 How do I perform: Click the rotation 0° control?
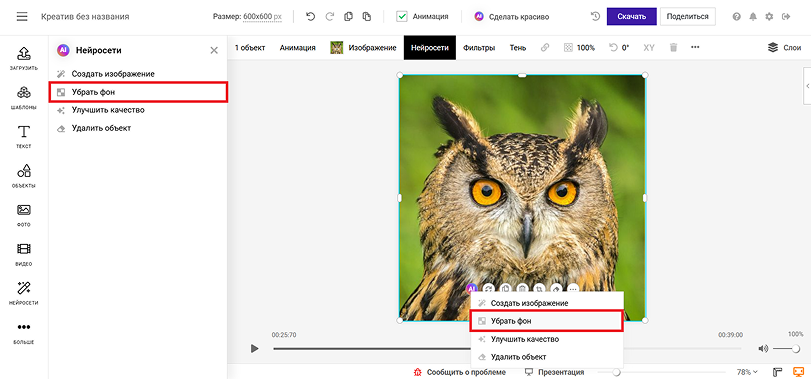click(619, 48)
